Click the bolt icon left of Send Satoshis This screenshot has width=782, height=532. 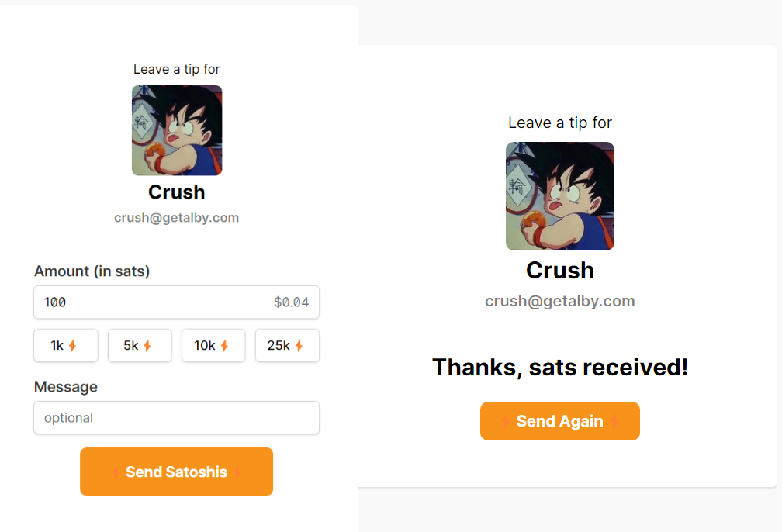tap(116, 472)
